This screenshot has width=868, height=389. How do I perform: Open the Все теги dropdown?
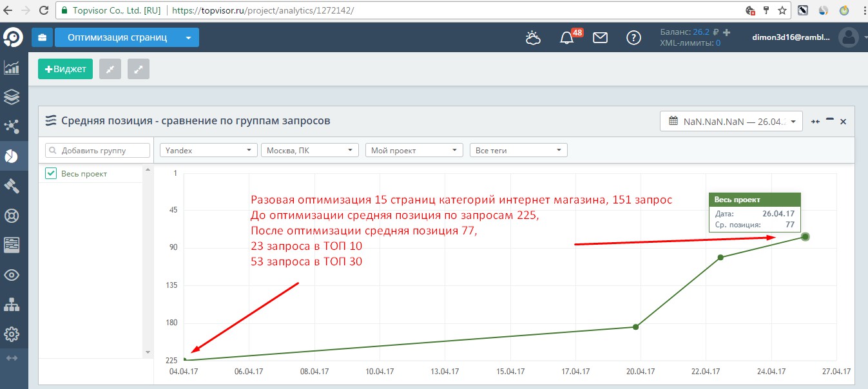[519, 150]
